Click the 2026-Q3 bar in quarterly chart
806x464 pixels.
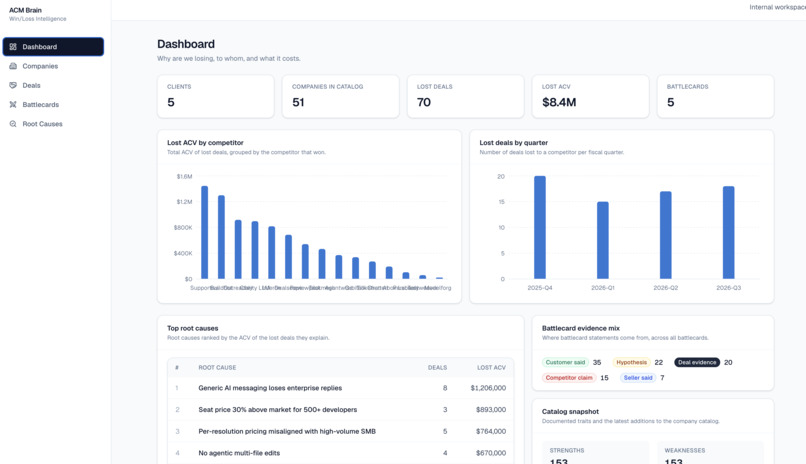tap(728, 233)
